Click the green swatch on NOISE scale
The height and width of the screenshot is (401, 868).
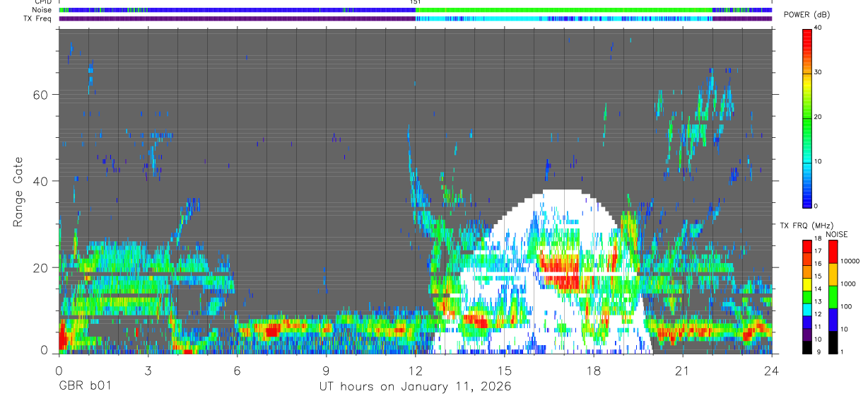834,297
